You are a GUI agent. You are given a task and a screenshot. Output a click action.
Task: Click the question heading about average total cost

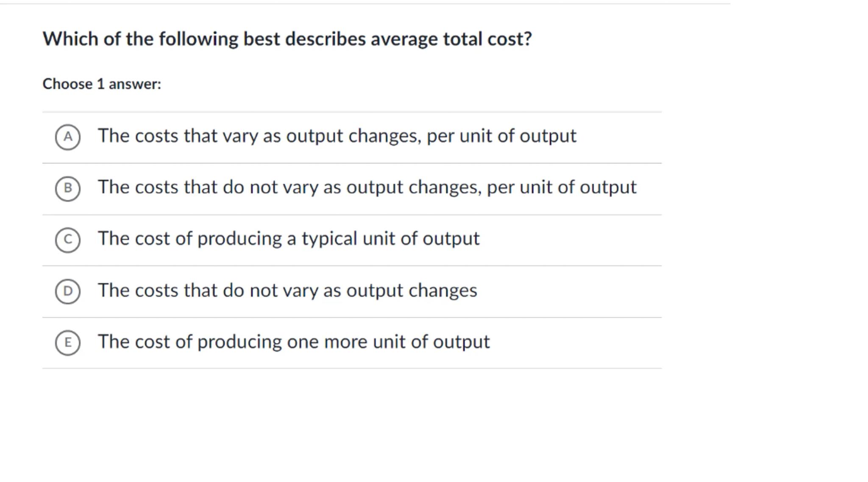(287, 39)
